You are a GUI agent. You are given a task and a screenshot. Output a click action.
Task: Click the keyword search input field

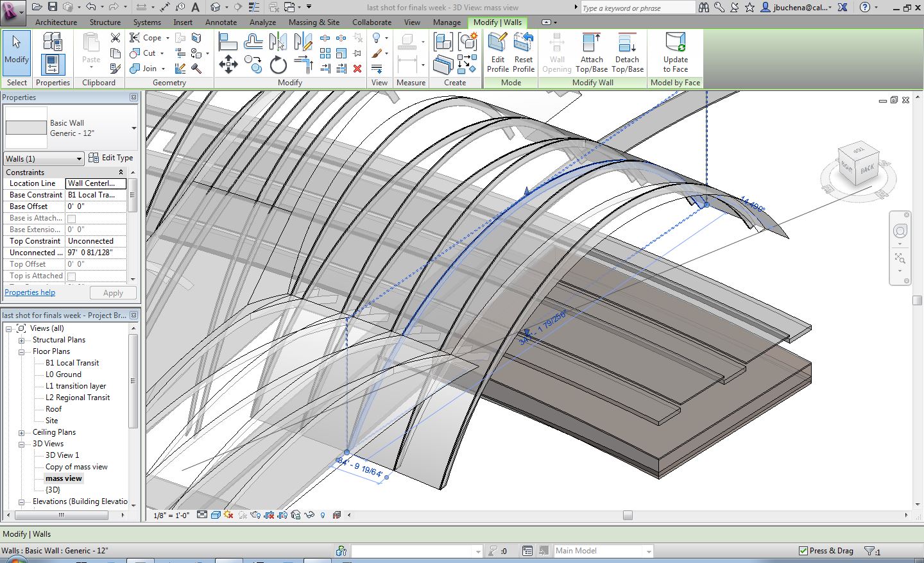pyautogui.click(x=637, y=8)
